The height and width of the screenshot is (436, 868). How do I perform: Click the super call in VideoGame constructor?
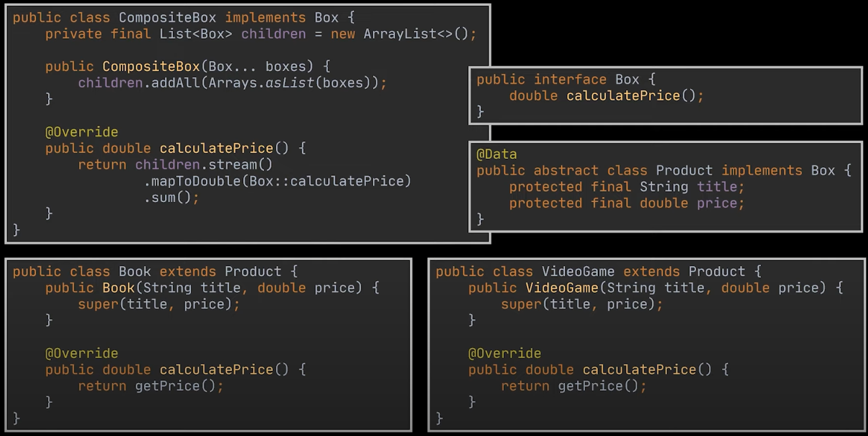517,304
